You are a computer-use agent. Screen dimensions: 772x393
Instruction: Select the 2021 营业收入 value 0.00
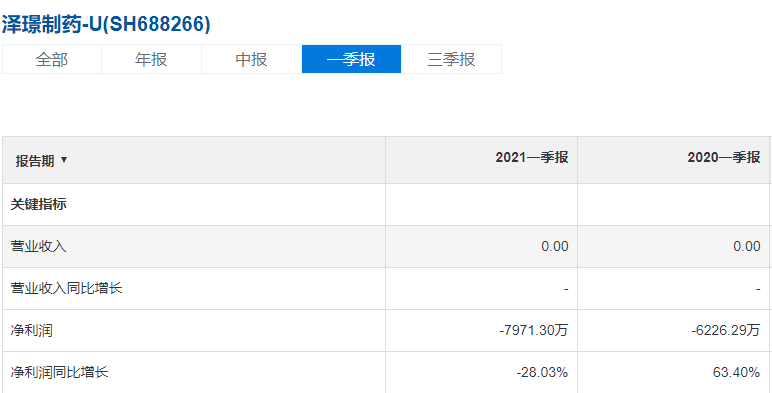[x=555, y=246]
